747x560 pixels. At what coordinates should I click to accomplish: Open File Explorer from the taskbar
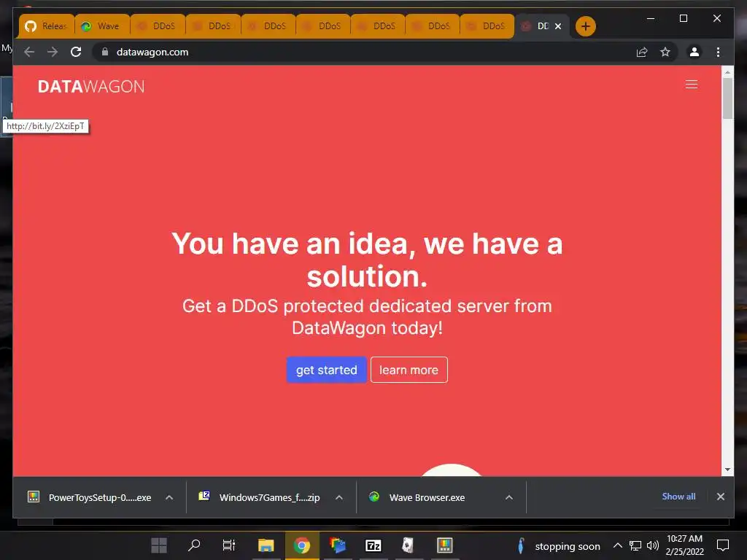click(x=266, y=545)
